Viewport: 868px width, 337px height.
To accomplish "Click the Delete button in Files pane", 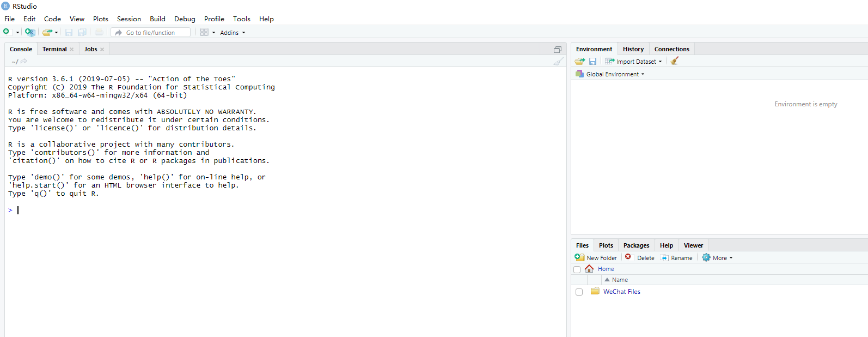I will (x=640, y=258).
